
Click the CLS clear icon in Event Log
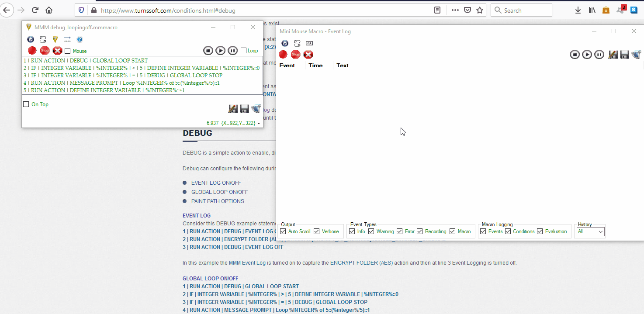click(x=309, y=43)
